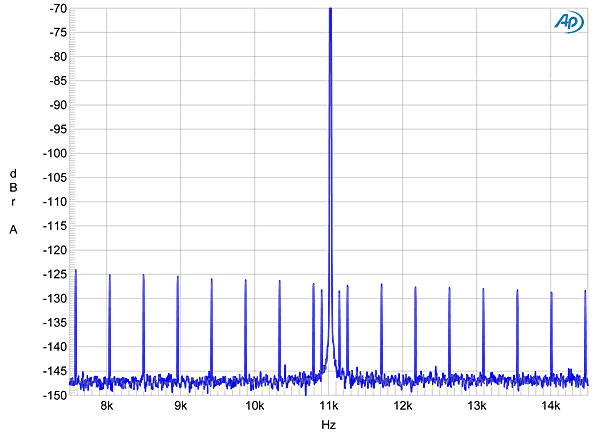Click the 10k x-axis tick label
The image size is (600, 441).
point(255,407)
